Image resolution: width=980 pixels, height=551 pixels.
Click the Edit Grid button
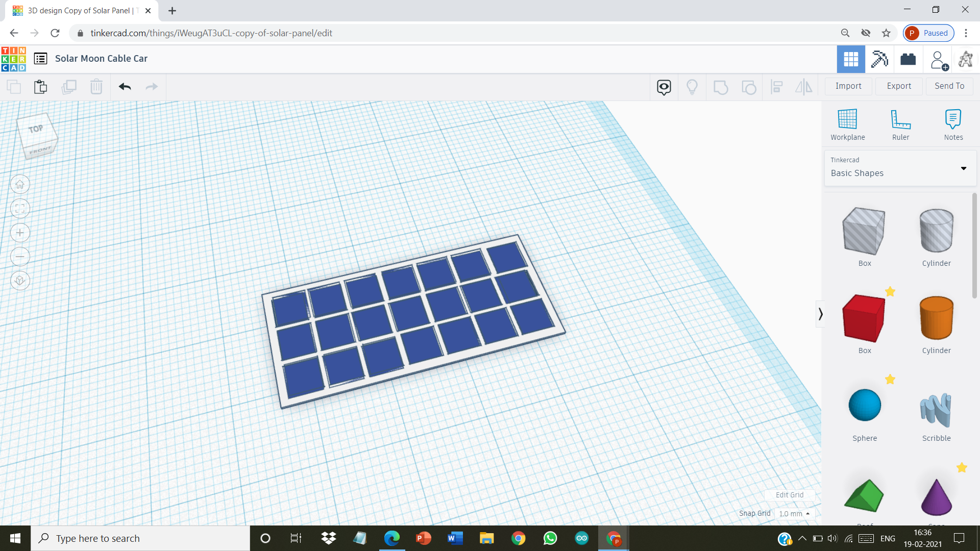point(790,494)
